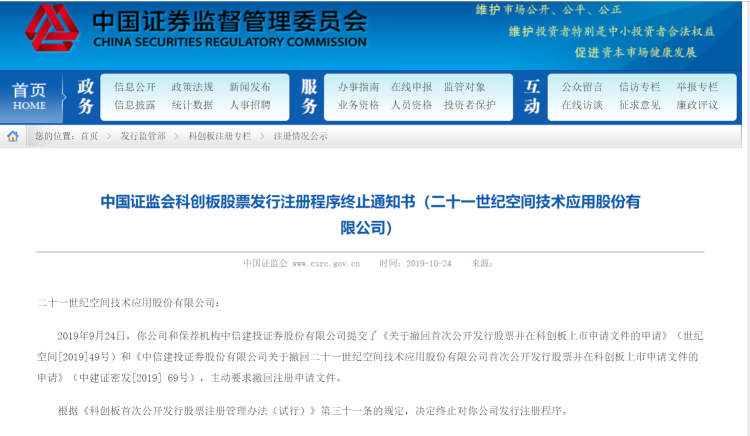Click the 政务 section heading
Screen dimensions: 750x436
tap(86, 97)
